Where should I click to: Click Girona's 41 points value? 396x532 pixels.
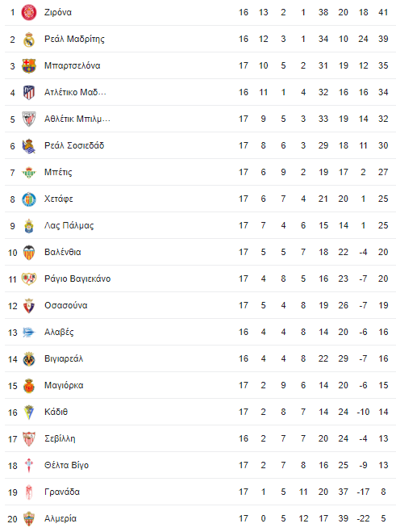(x=383, y=13)
